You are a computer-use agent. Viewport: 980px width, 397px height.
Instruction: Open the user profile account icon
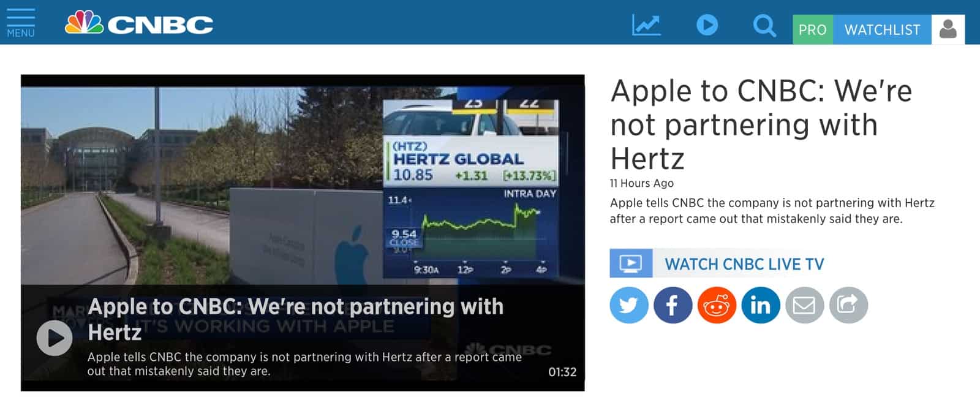tap(948, 29)
